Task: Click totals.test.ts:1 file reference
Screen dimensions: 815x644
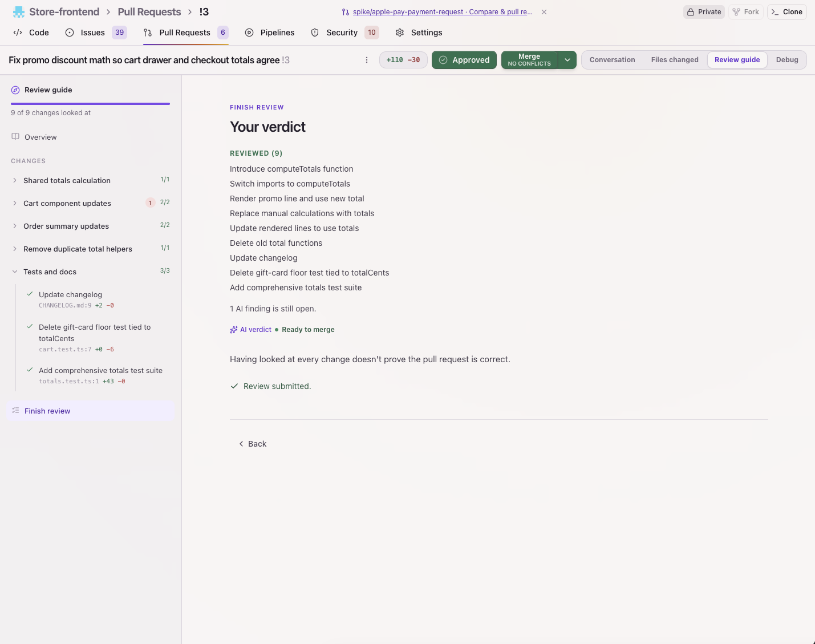Action: [x=69, y=382]
